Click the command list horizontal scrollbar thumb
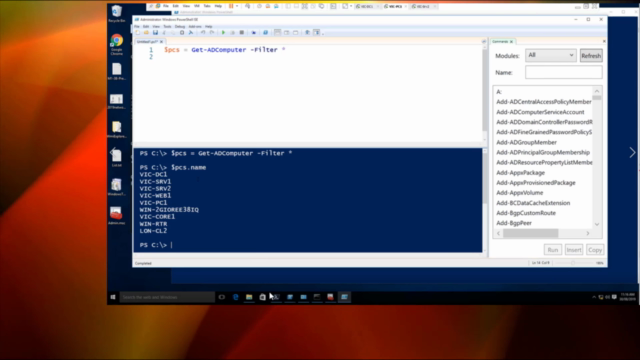640x360 pixels. (530, 233)
